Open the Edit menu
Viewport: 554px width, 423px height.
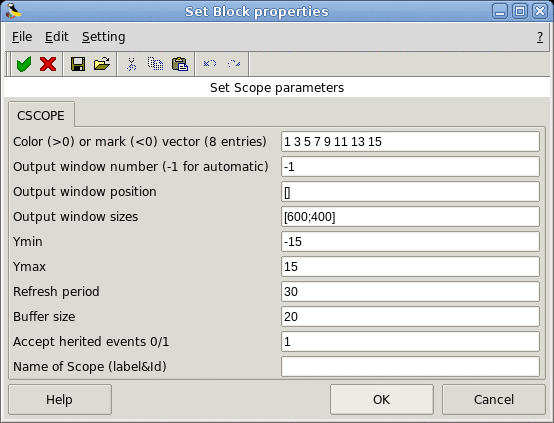click(x=57, y=37)
